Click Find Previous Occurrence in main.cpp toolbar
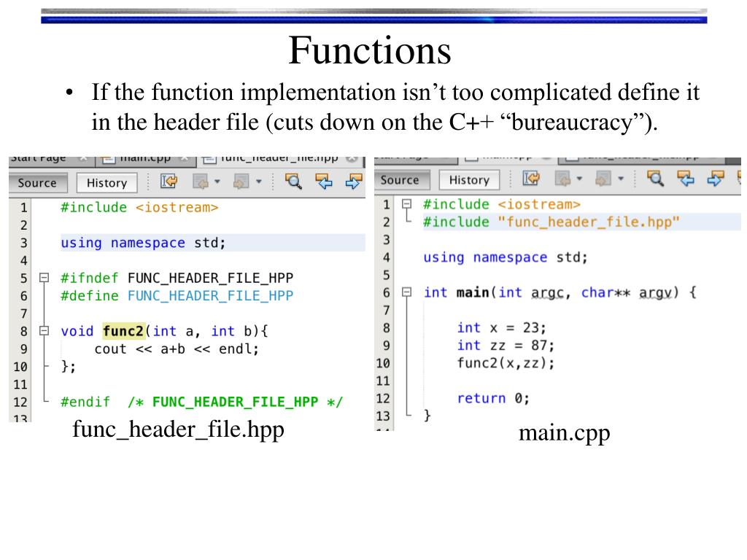 (x=686, y=179)
